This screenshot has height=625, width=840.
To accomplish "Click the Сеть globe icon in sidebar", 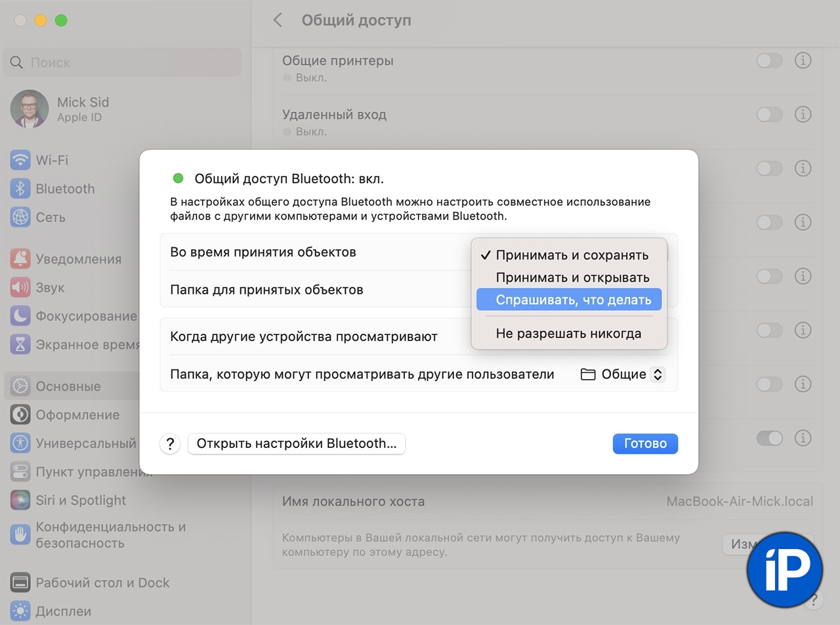I will coord(20,217).
